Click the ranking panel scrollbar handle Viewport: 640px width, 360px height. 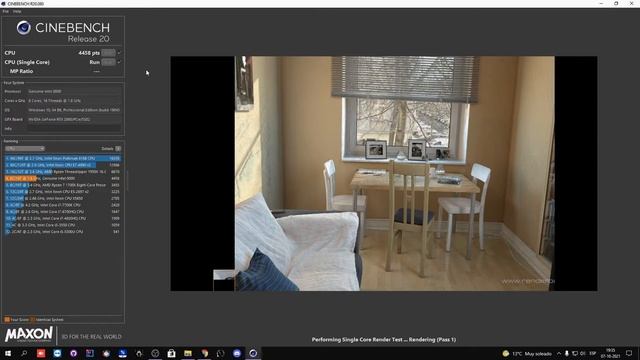tap(127, 181)
